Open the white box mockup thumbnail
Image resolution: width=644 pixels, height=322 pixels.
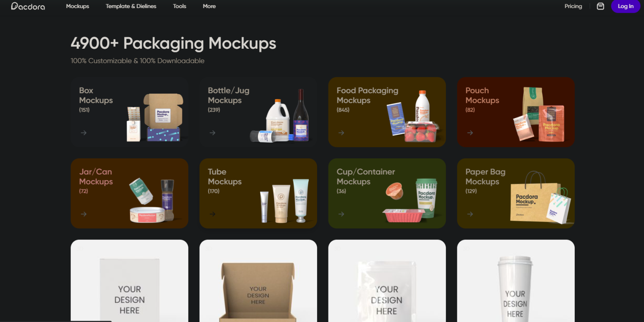[x=130, y=281]
